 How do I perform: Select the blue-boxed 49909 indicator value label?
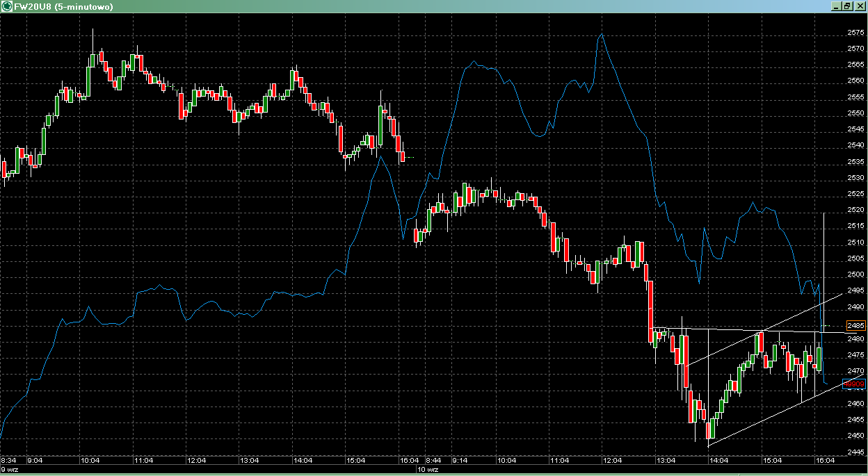[x=855, y=384]
